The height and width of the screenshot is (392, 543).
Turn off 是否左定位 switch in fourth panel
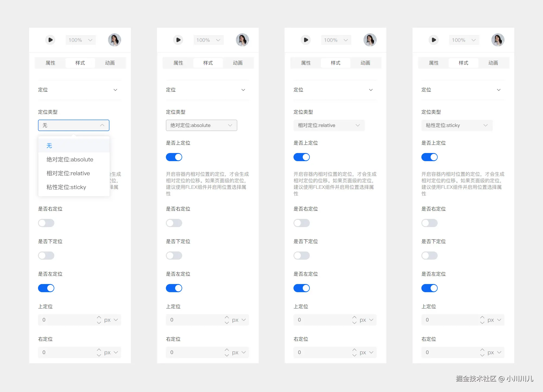point(430,288)
